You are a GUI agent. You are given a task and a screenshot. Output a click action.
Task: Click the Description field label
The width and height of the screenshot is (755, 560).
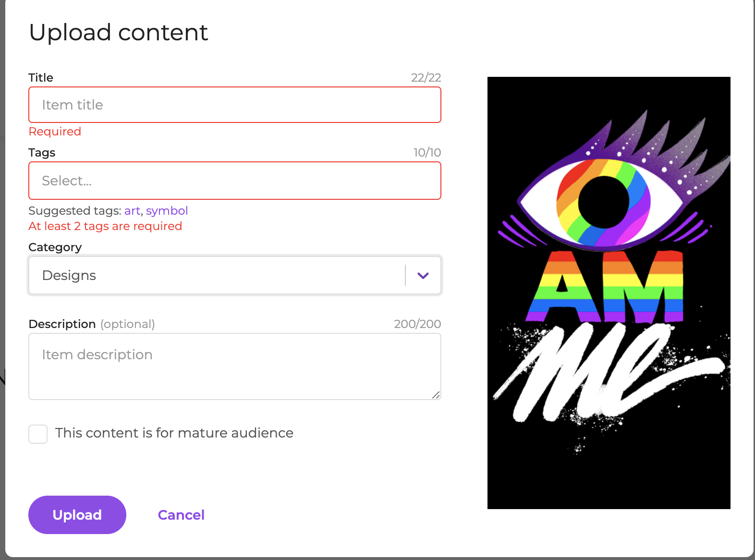(x=62, y=324)
